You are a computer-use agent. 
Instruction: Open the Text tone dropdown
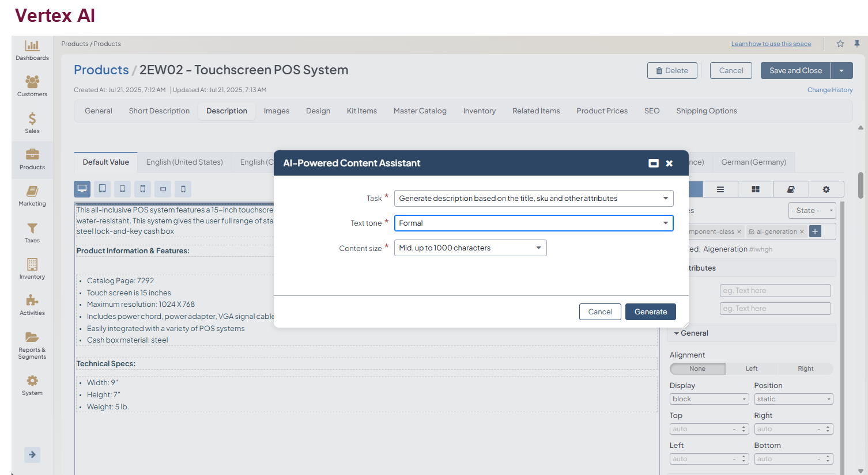pos(533,223)
